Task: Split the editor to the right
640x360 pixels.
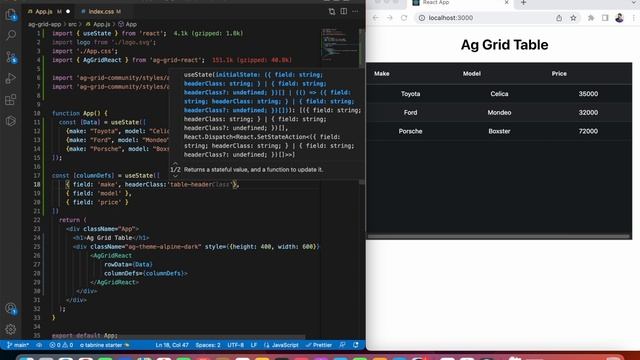Action: click(344, 11)
